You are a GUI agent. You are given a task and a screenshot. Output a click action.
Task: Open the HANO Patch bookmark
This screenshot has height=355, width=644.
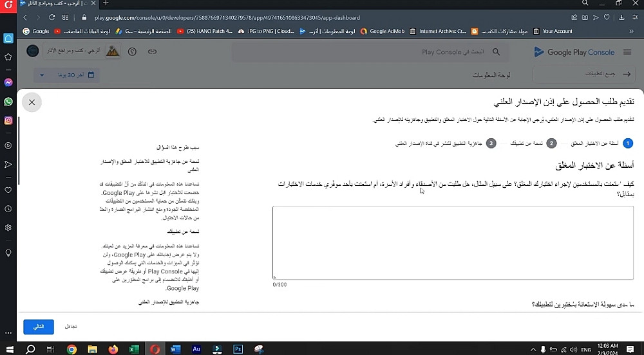coord(205,31)
